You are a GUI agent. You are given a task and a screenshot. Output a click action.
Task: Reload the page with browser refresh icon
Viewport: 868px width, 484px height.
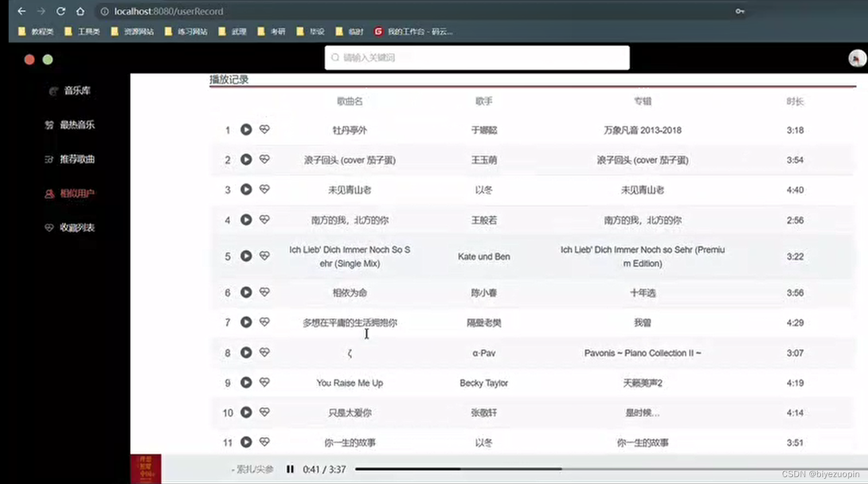pos(61,11)
